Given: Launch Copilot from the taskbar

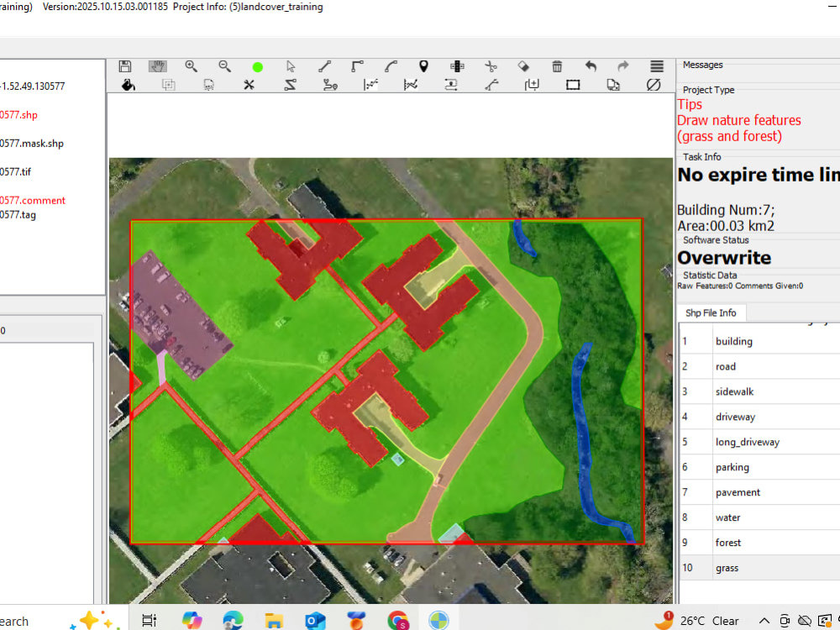Looking at the screenshot, I should [192, 621].
